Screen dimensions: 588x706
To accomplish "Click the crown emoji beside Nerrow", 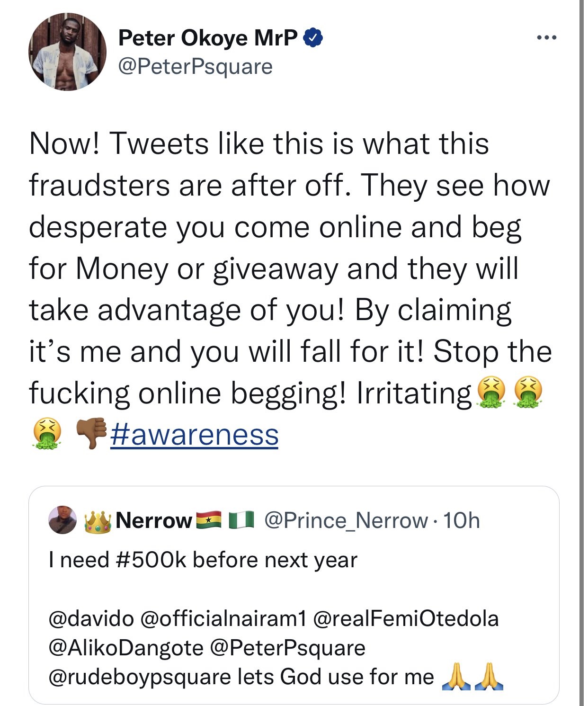I will [98, 521].
